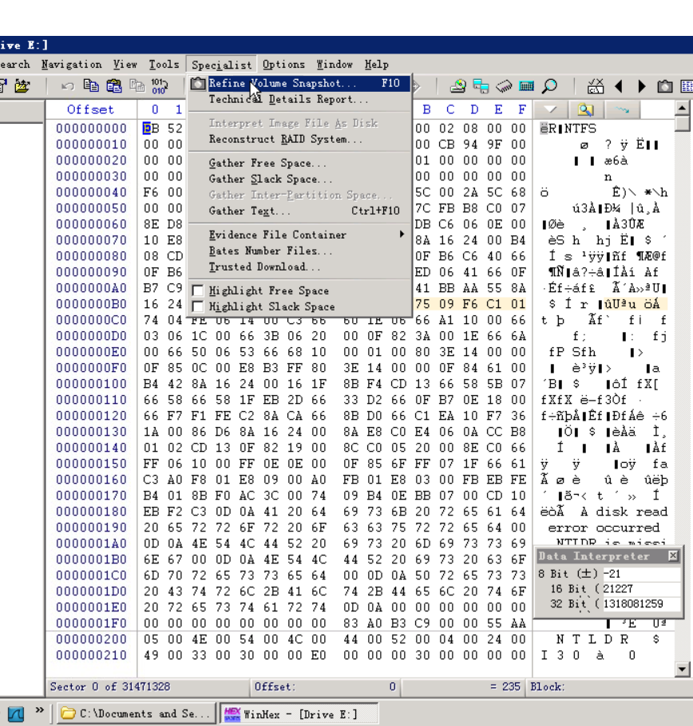Click 'error occurred' text in ASCII column
The width and height of the screenshot is (693, 726).
[604, 528]
